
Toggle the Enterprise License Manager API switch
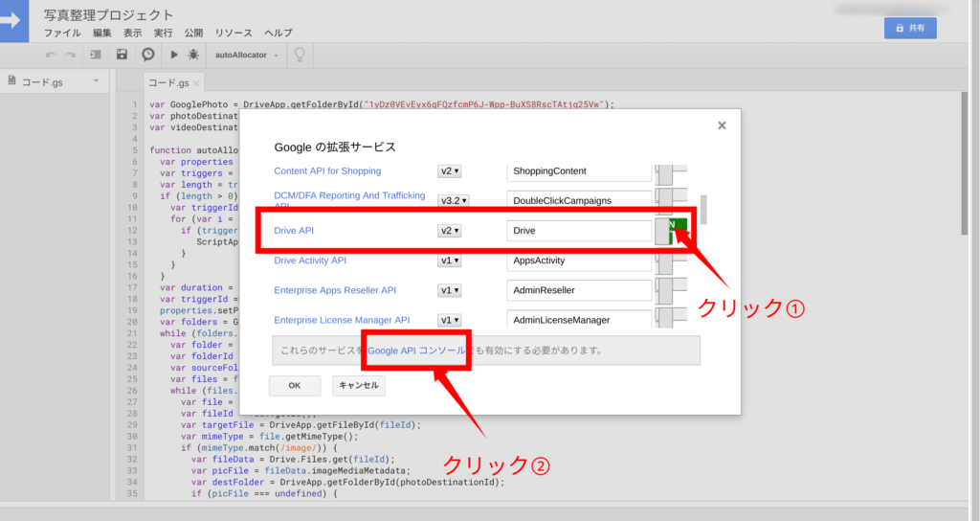pos(671,318)
